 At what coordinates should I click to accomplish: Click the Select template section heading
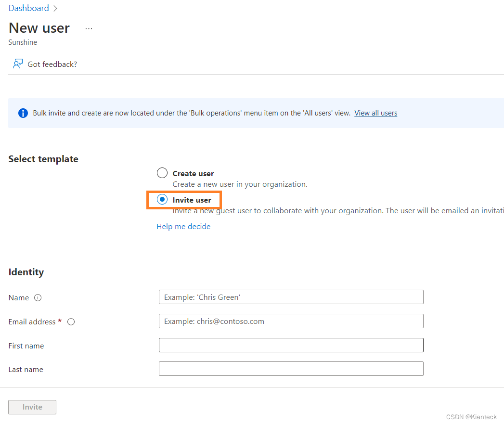43,159
